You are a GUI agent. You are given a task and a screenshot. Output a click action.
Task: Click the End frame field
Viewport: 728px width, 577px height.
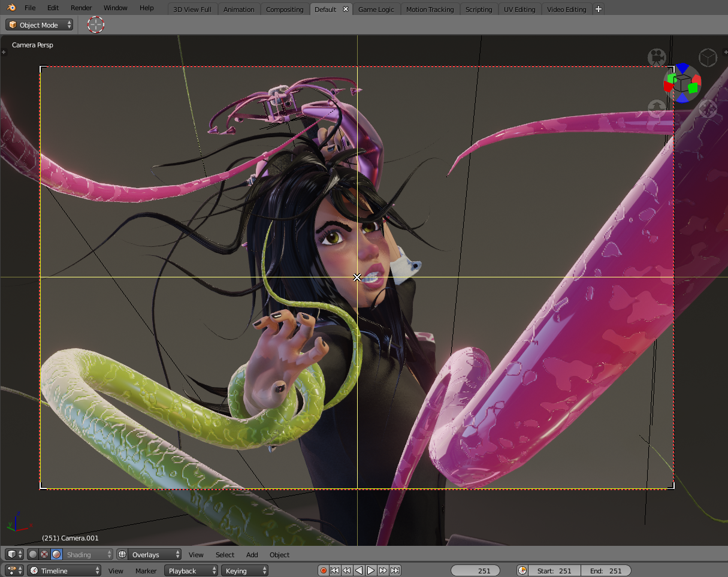click(606, 571)
